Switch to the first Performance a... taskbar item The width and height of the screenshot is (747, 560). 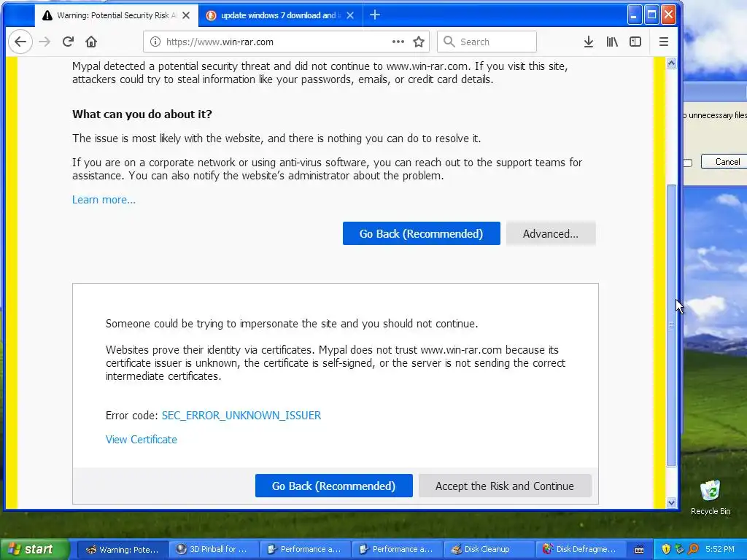[305, 549]
